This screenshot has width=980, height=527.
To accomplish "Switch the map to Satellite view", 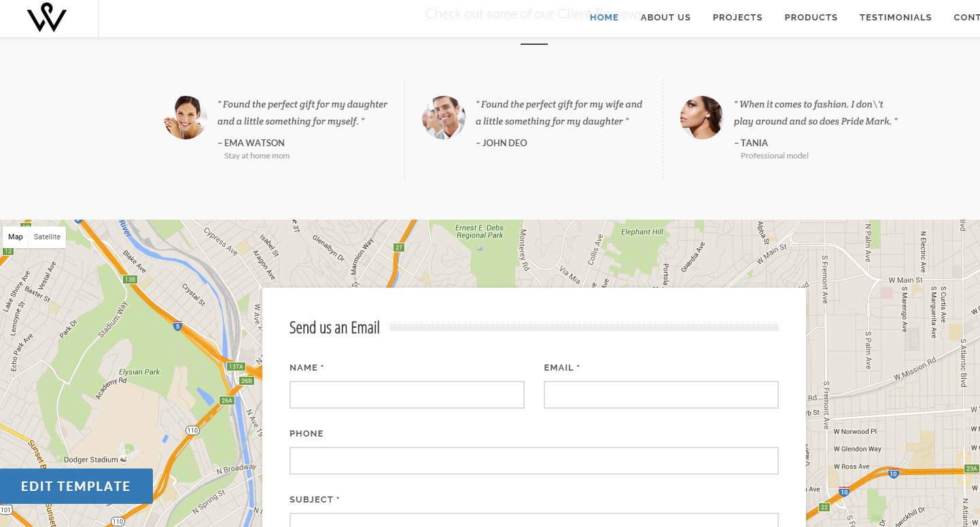I will click(46, 236).
